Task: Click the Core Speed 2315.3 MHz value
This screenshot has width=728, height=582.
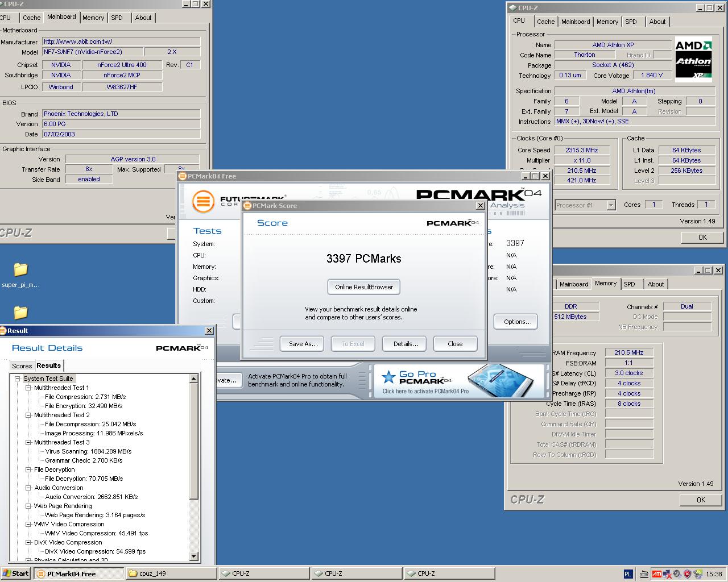Action: (581, 150)
